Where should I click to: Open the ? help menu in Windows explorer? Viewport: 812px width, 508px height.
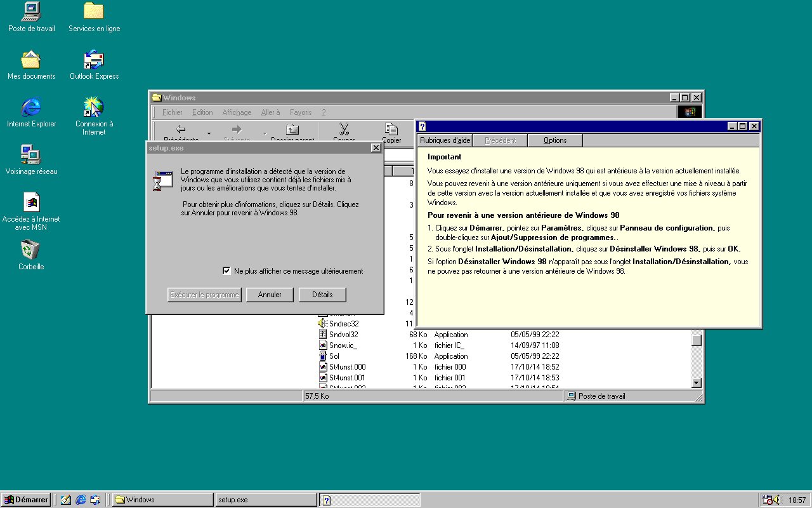(324, 112)
